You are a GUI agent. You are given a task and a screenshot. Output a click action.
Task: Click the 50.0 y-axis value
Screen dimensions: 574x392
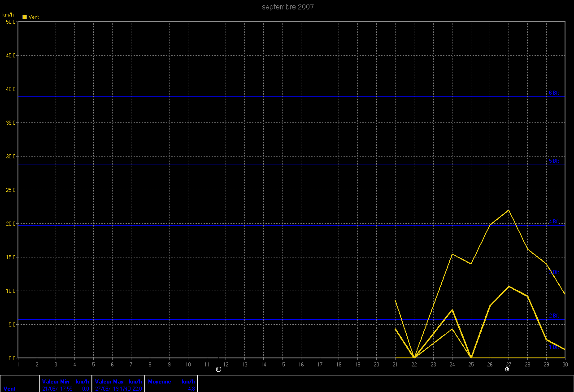click(x=10, y=22)
